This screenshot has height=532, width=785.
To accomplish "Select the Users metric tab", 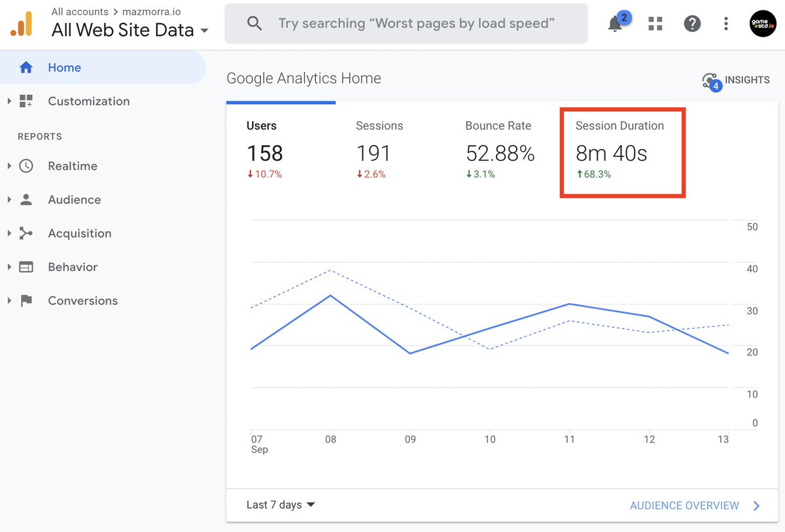I will [x=281, y=151].
